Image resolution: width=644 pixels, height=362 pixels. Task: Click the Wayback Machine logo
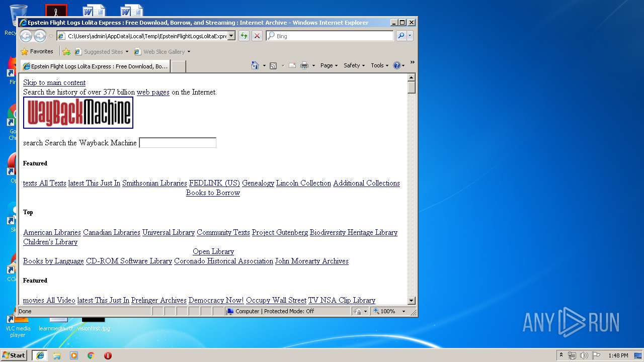(78, 113)
